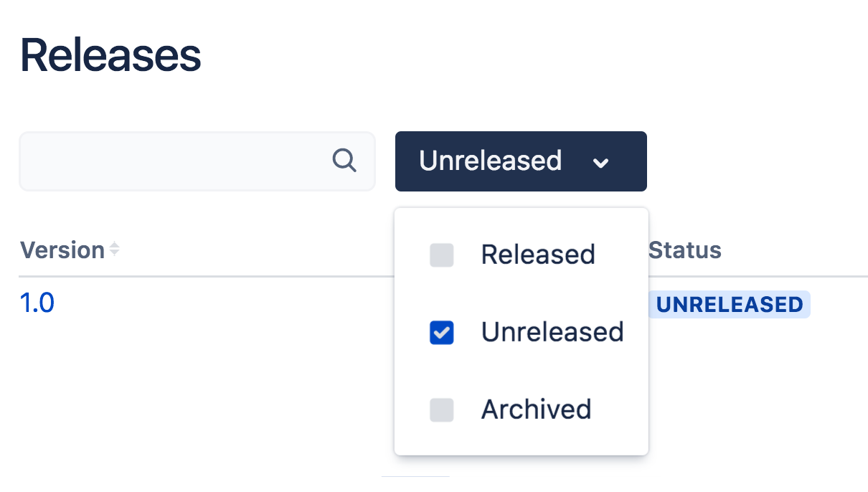
Task: Select the Released entry in the filter menu
Action: click(538, 255)
